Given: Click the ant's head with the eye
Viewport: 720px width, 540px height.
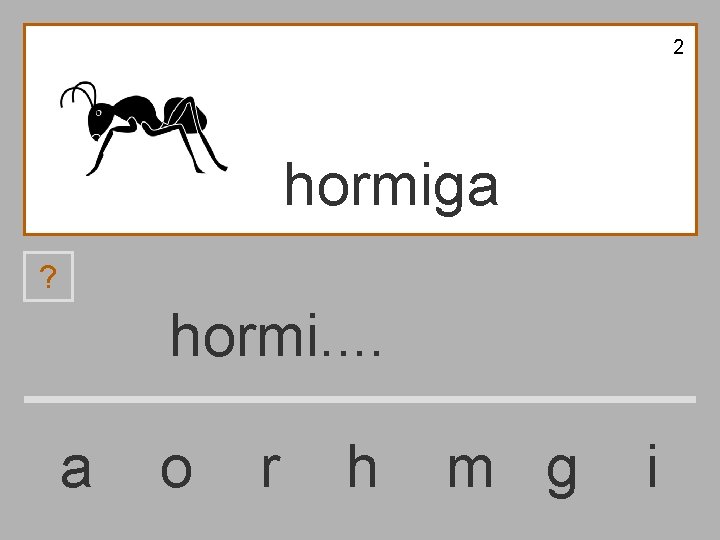Looking at the screenshot, I should pos(99,120).
